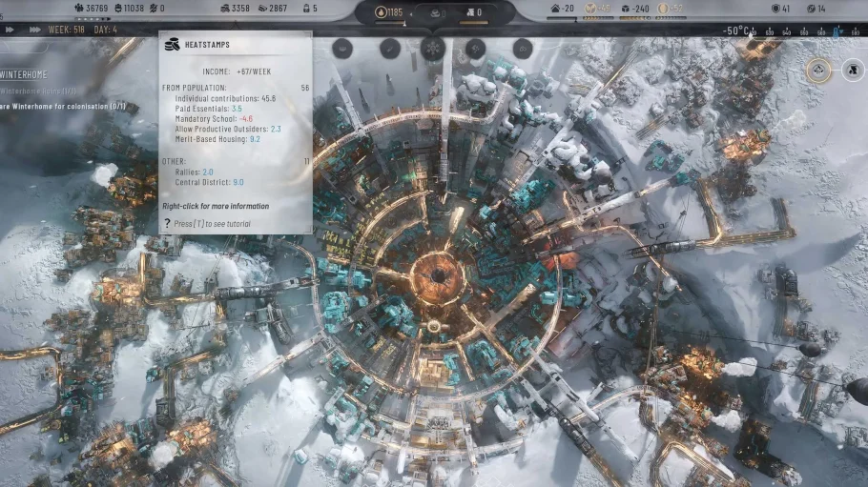Click the Paid Essentials: 3.5 row

pos(208,109)
